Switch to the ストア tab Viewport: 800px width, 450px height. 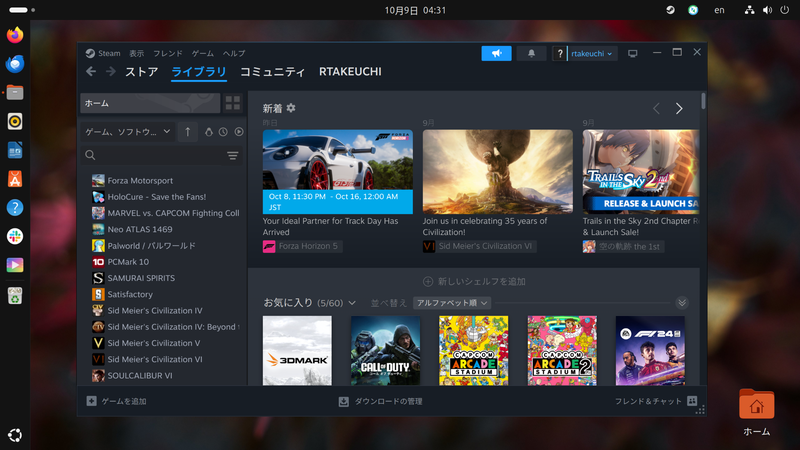142,72
